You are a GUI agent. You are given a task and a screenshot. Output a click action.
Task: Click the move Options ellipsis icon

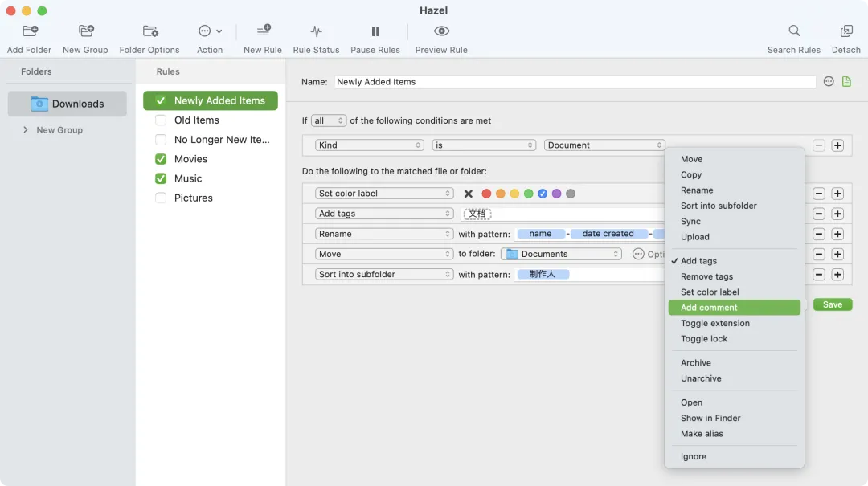[638, 254]
